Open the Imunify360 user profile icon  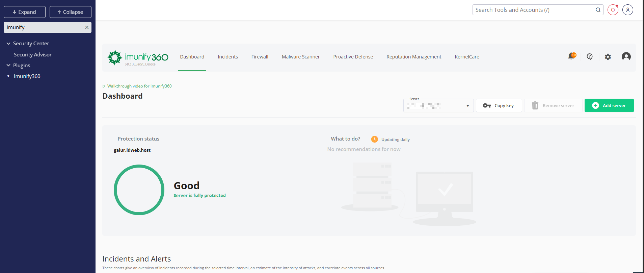pos(626,56)
